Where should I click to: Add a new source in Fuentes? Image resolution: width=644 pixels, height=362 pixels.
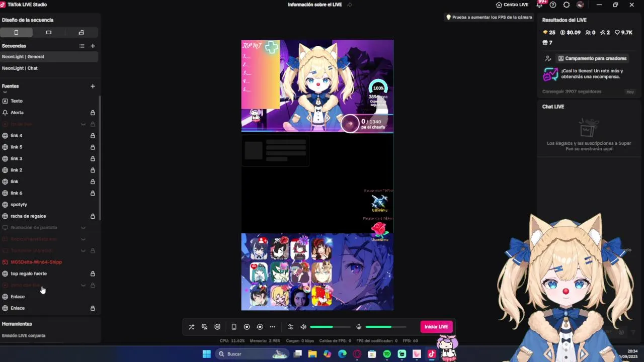pos(93,86)
